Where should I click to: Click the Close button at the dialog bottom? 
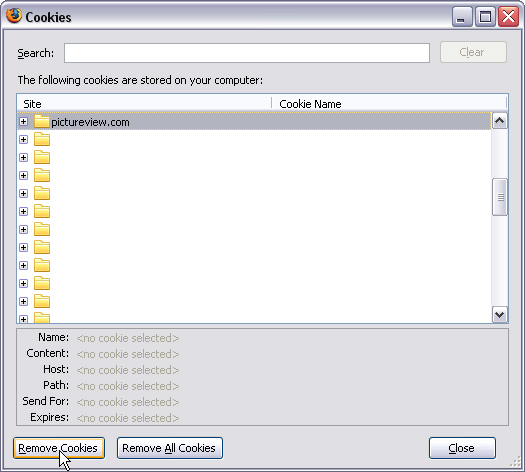tap(462, 448)
